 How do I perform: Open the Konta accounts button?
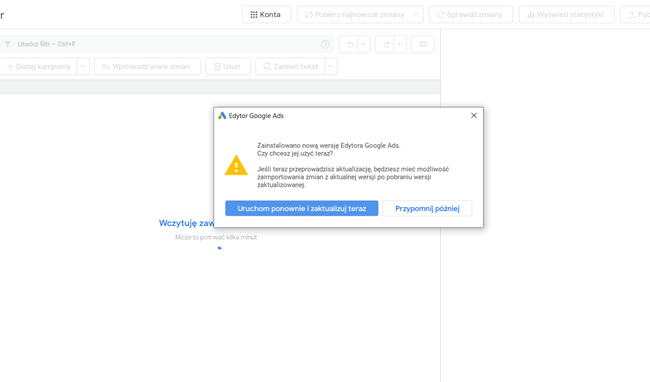point(266,15)
